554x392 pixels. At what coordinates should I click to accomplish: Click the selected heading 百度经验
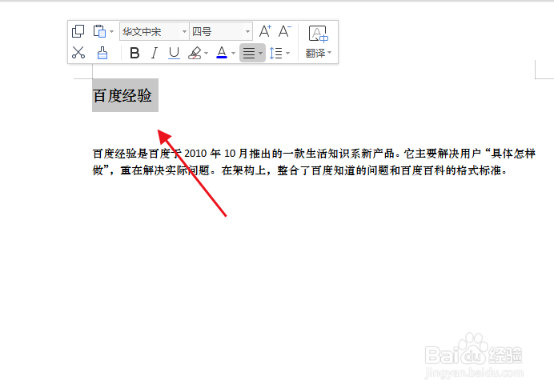point(122,95)
